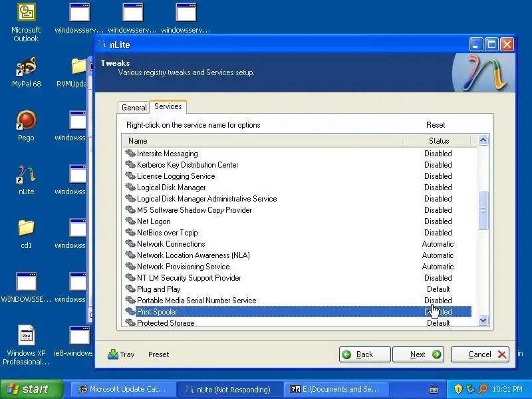Open the Preset menu

[158, 354]
